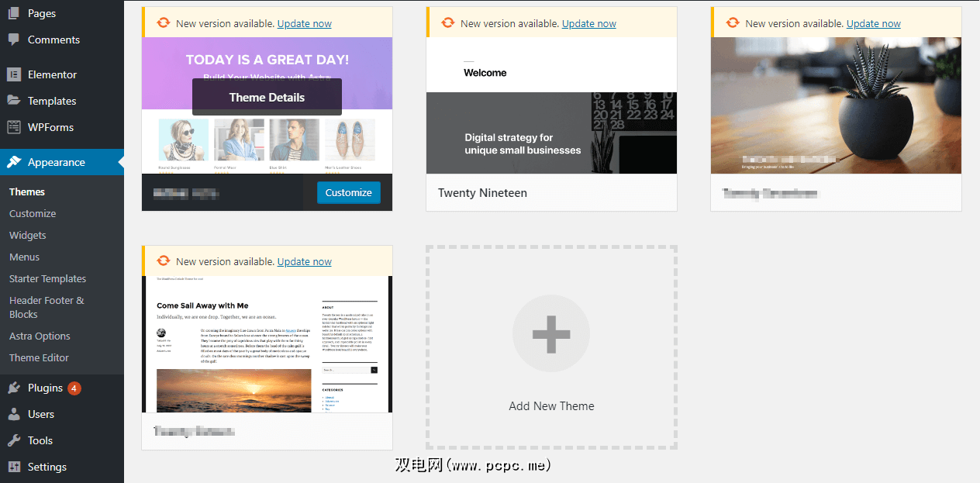980x483 pixels.
Task: Click Update now on plant theme card
Action: pyautogui.click(x=874, y=23)
